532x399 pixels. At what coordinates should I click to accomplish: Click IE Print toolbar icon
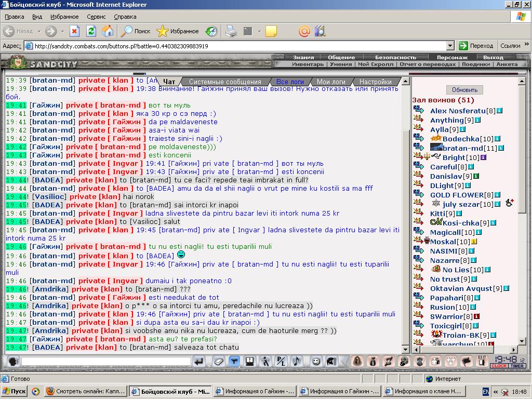tap(231, 31)
